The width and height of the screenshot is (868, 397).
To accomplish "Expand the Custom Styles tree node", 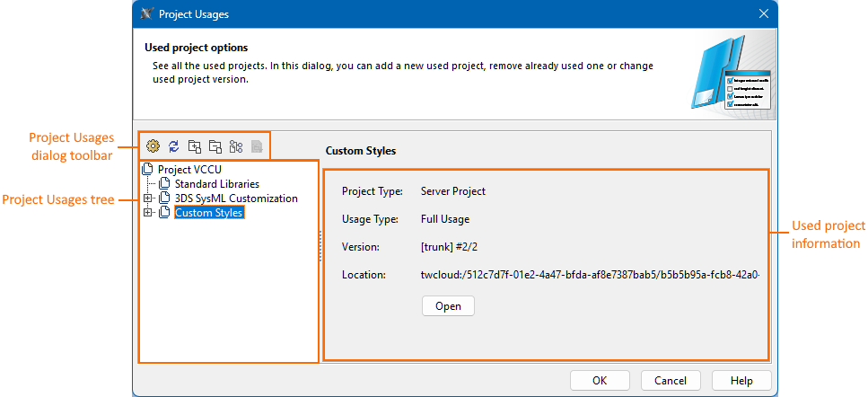I will coord(148,213).
